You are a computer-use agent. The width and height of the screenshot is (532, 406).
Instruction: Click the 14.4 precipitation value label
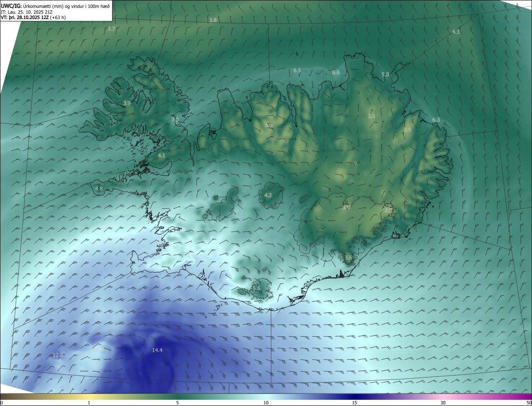point(157,350)
